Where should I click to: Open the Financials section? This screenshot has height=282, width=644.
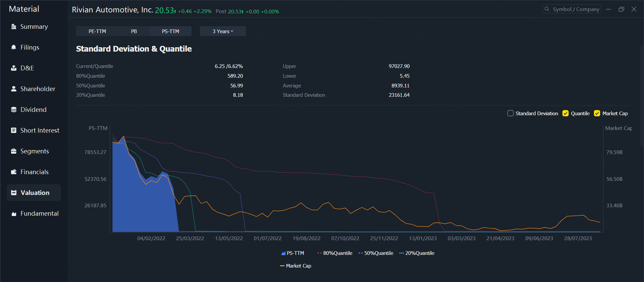[x=34, y=172]
